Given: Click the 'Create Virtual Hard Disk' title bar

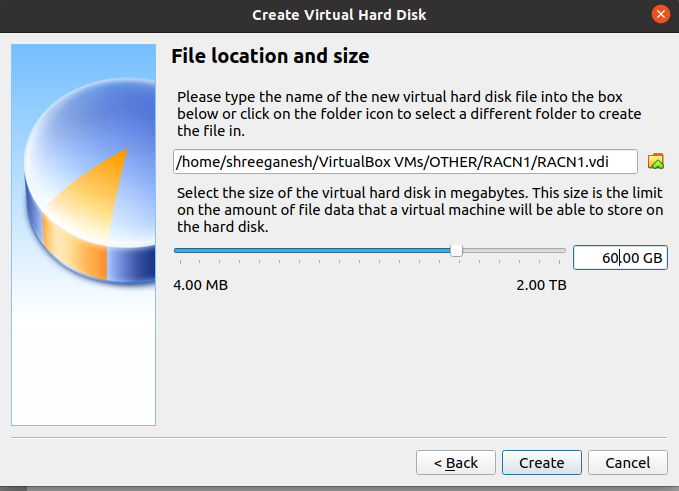Looking at the screenshot, I should pos(339,15).
